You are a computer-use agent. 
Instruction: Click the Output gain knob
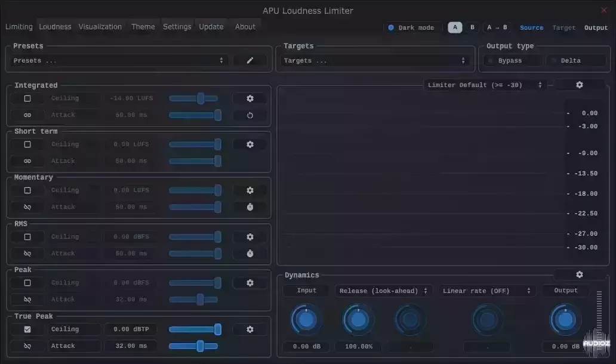pyautogui.click(x=565, y=320)
